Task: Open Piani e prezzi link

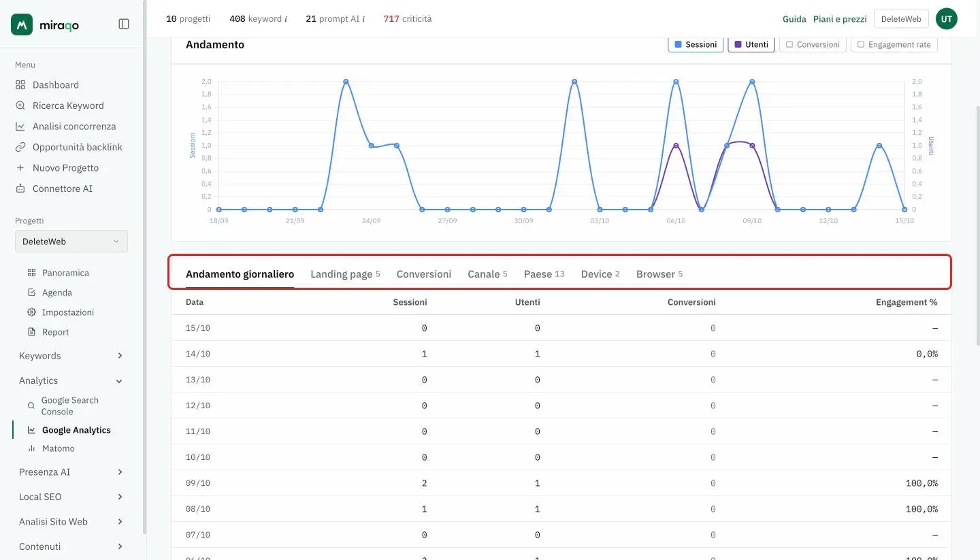Action: click(x=840, y=19)
